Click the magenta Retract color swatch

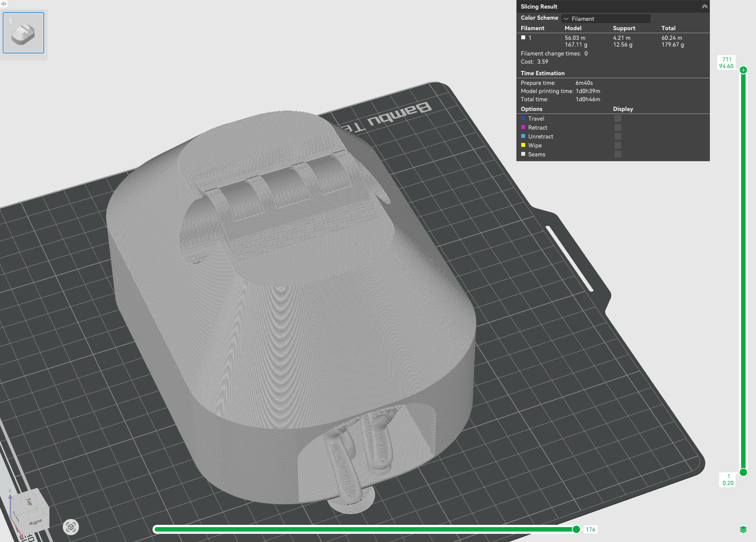pyautogui.click(x=523, y=127)
